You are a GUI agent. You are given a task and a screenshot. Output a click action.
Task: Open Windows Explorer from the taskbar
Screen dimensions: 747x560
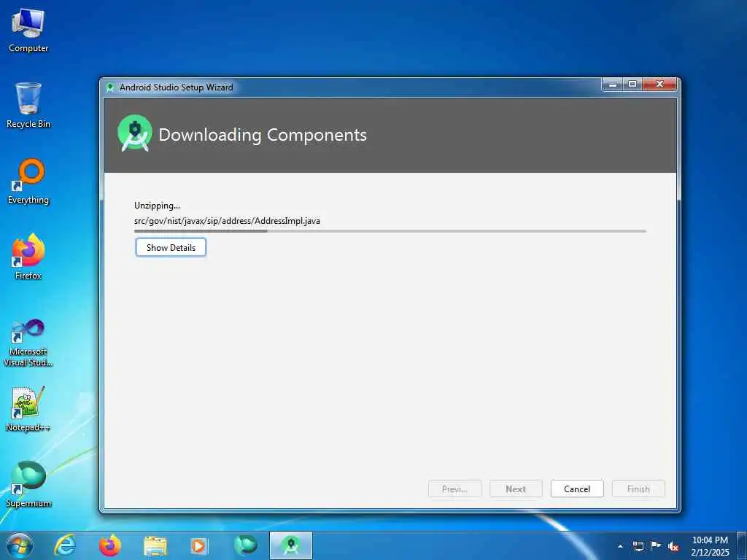155,546
